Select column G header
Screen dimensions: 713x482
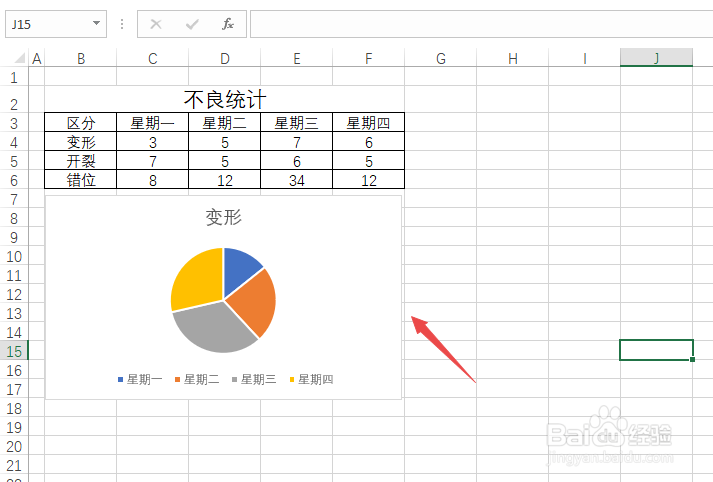[x=441, y=58]
